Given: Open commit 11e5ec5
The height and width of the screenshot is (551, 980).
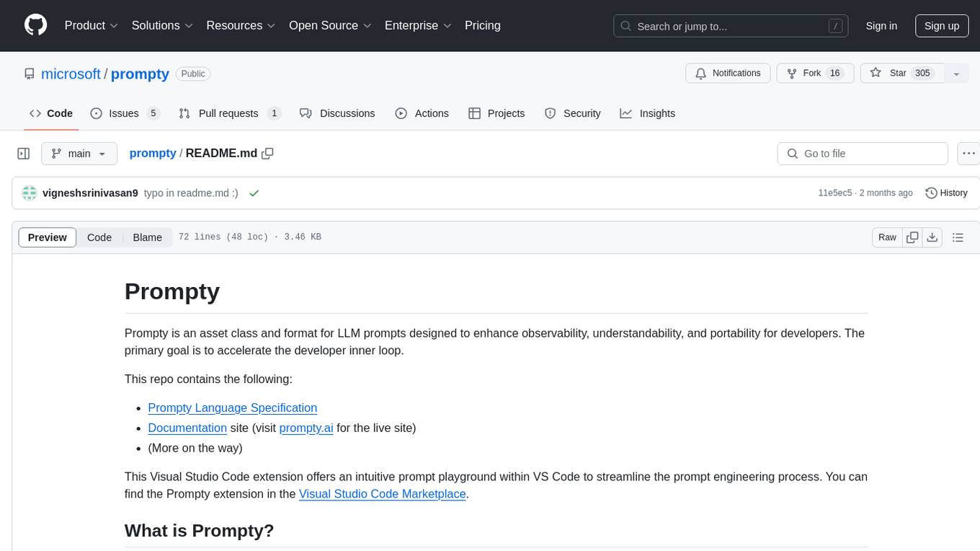Looking at the screenshot, I should (835, 193).
